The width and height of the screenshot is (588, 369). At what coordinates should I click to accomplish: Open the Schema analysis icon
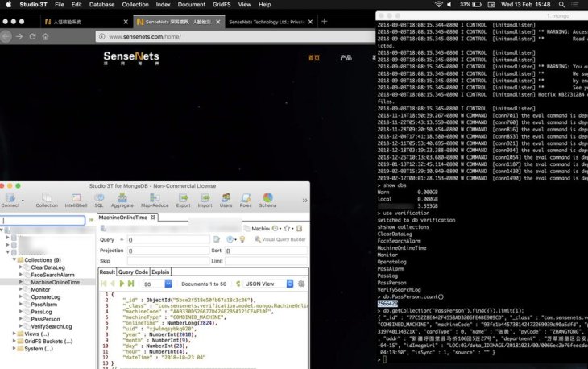point(267,198)
